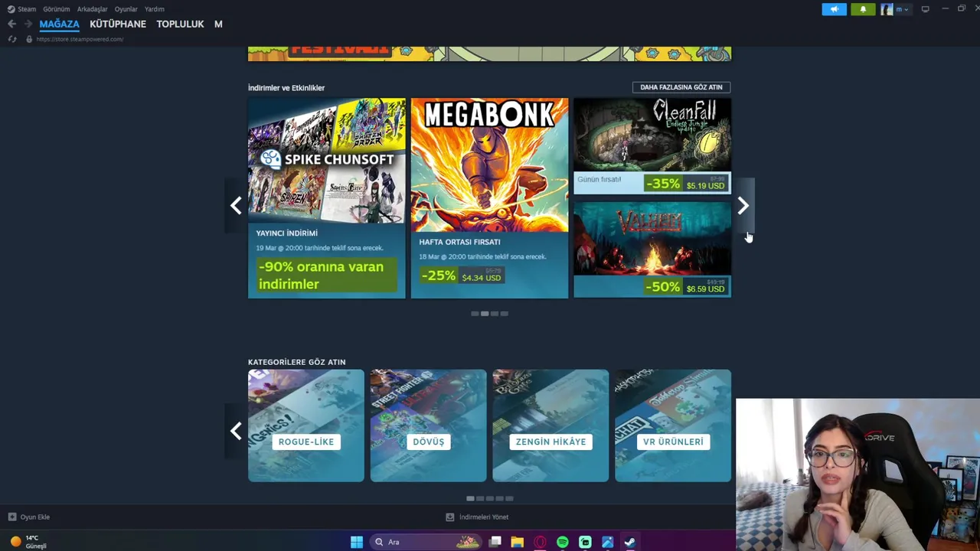Screen dimensions: 980x551
Task: Open the mint green taskbar app
Action: point(585,542)
